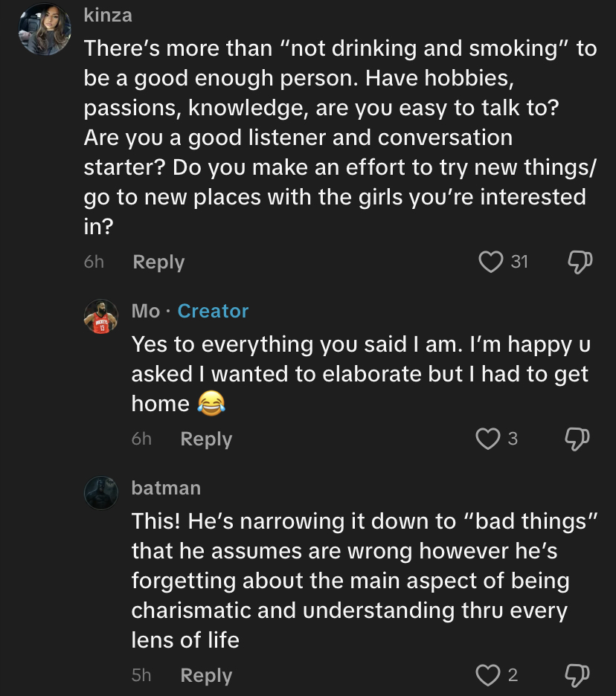
Task: Reply to Mo's comment
Action: pyautogui.click(x=206, y=439)
